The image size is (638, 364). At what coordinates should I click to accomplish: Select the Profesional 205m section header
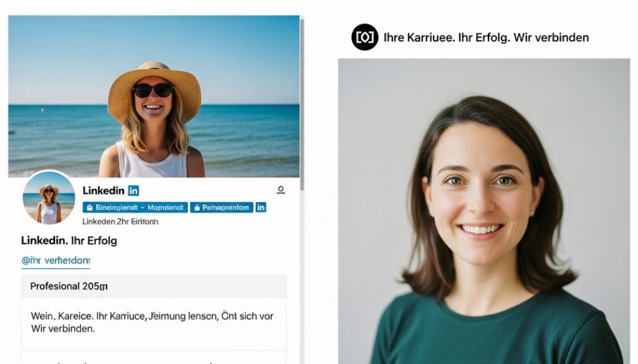(69, 286)
